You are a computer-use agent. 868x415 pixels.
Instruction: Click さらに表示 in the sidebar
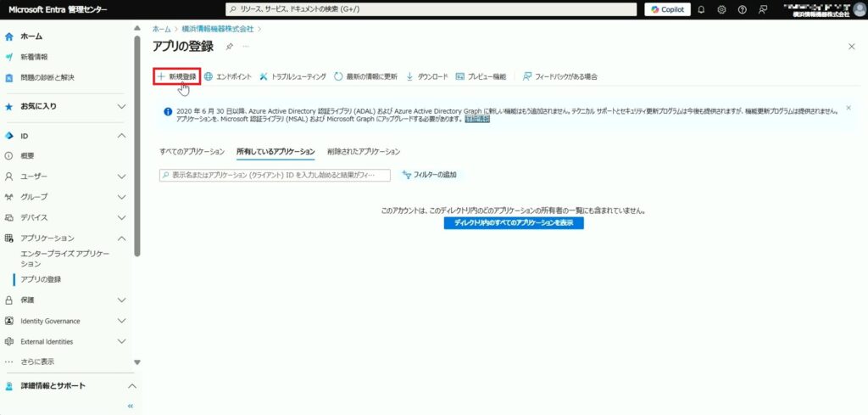point(37,362)
